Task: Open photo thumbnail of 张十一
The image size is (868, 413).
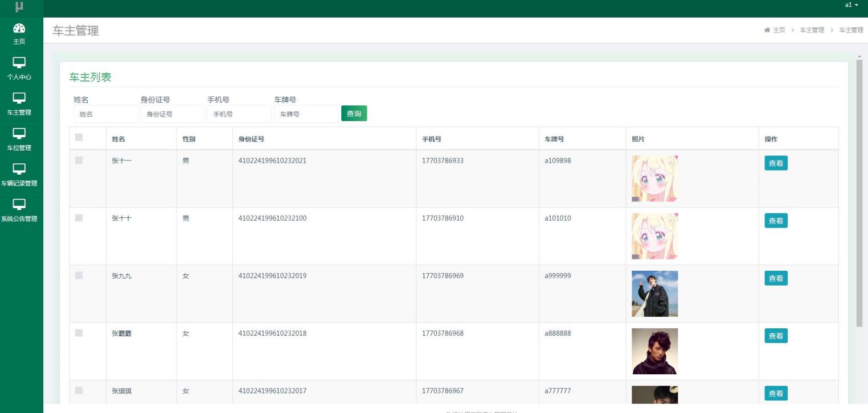Action: (x=655, y=179)
